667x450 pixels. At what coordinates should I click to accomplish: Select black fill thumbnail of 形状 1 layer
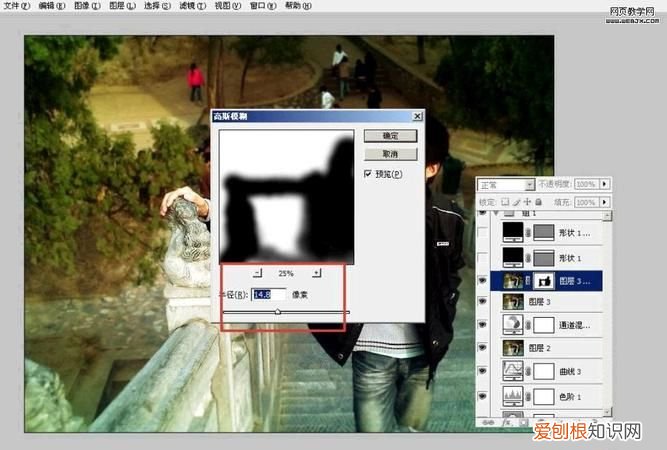pyautogui.click(x=513, y=257)
